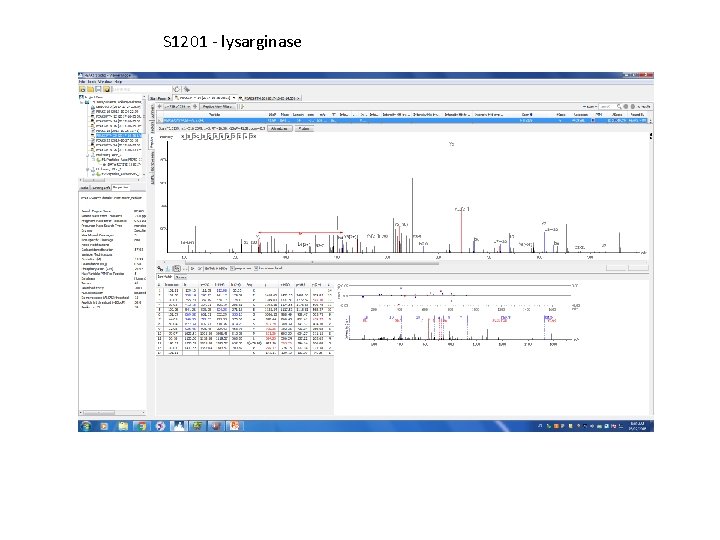Click the first round icon after the search magnifier
Image resolution: width=720 pixels, height=540 pixels.
(x=626, y=107)
